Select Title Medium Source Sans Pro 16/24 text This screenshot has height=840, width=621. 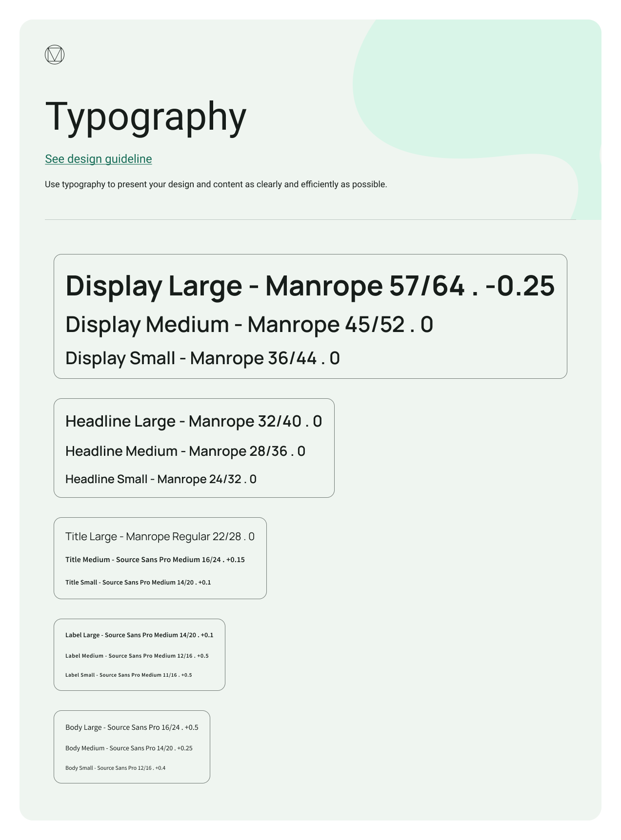[x=155, y=560]
